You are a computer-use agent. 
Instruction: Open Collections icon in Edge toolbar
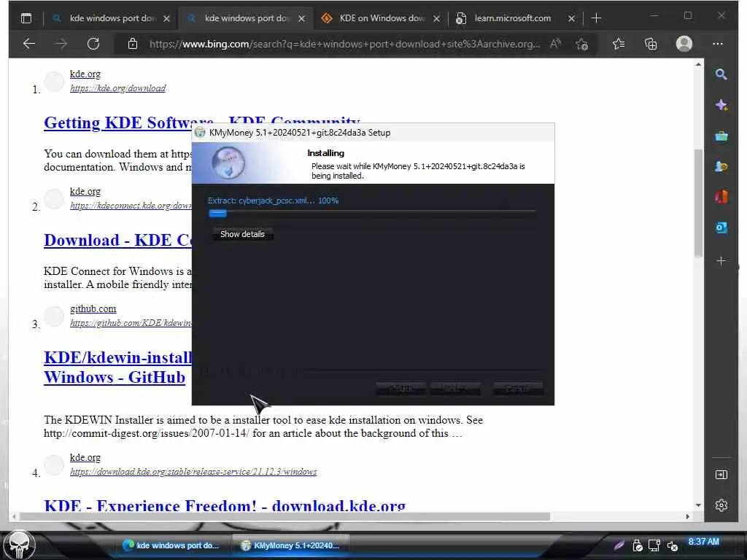click(x=651, y=44)
